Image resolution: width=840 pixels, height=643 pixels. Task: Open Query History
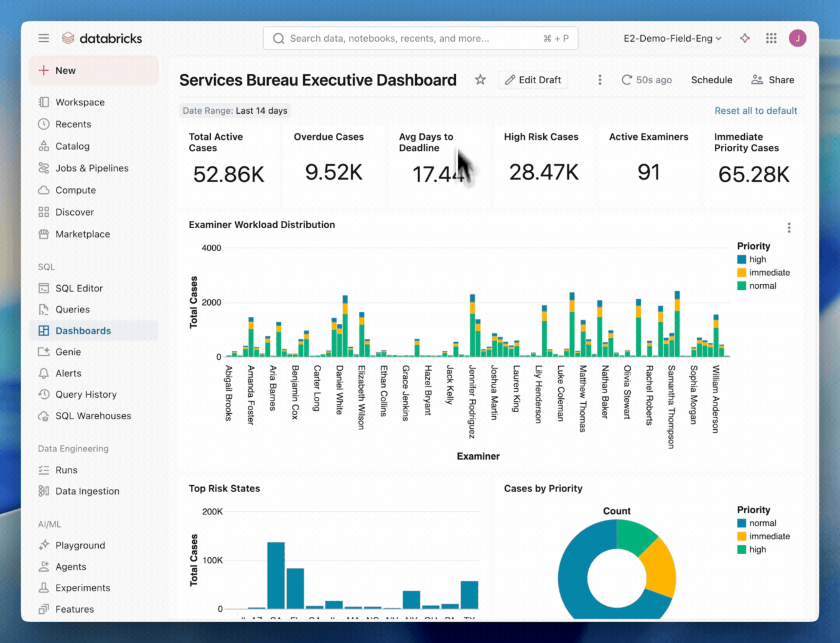[86, 394]
